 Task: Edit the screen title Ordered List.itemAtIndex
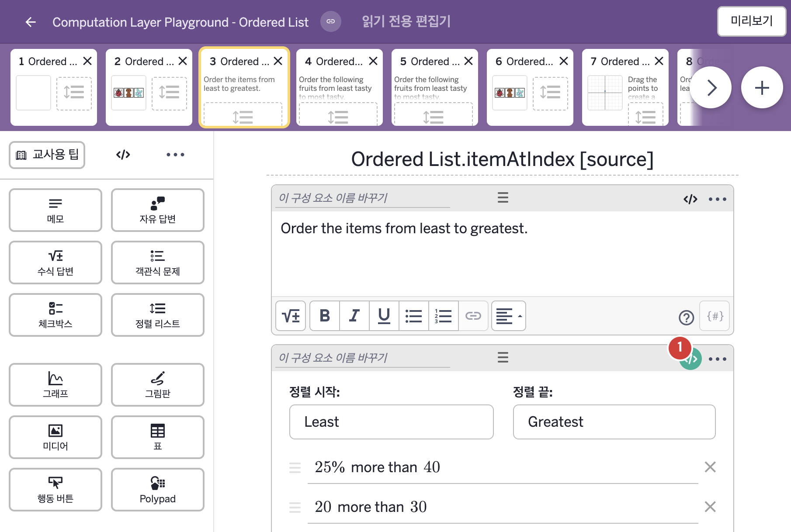pyautogui.click(x=502, y=159)
